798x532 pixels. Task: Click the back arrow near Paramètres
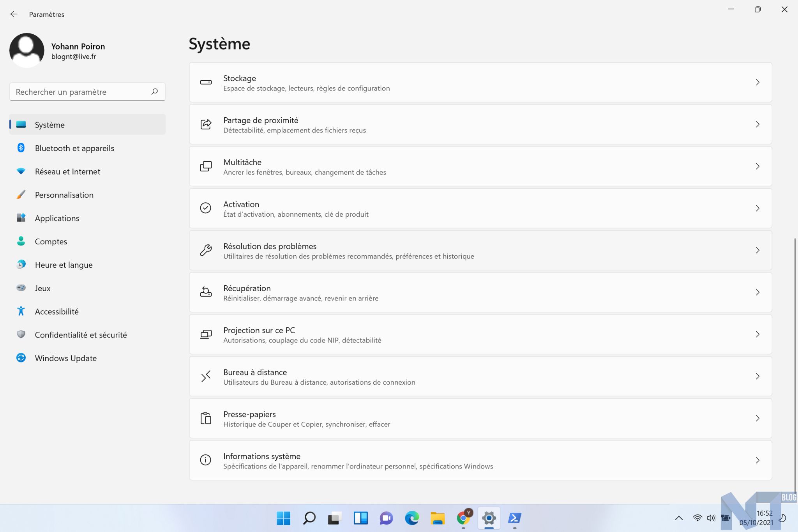14,14
